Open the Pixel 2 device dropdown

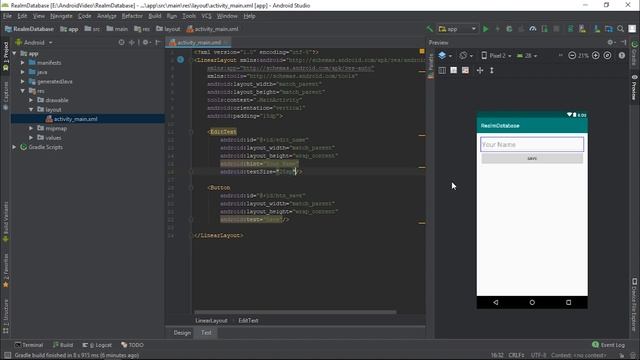(496, 56)
